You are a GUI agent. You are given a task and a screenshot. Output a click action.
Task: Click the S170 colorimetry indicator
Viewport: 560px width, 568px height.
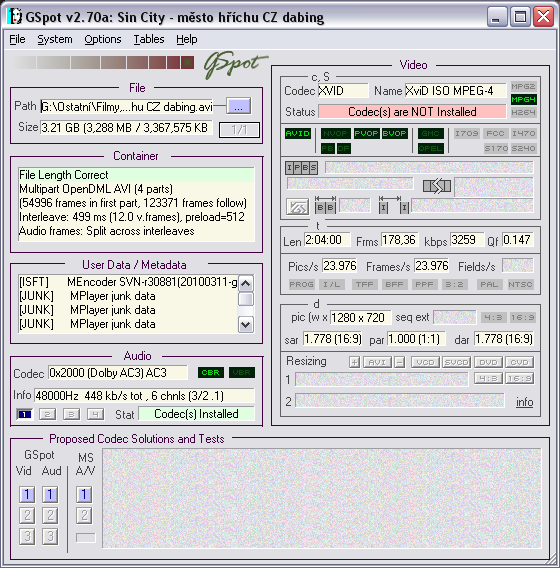coord(496,148)
